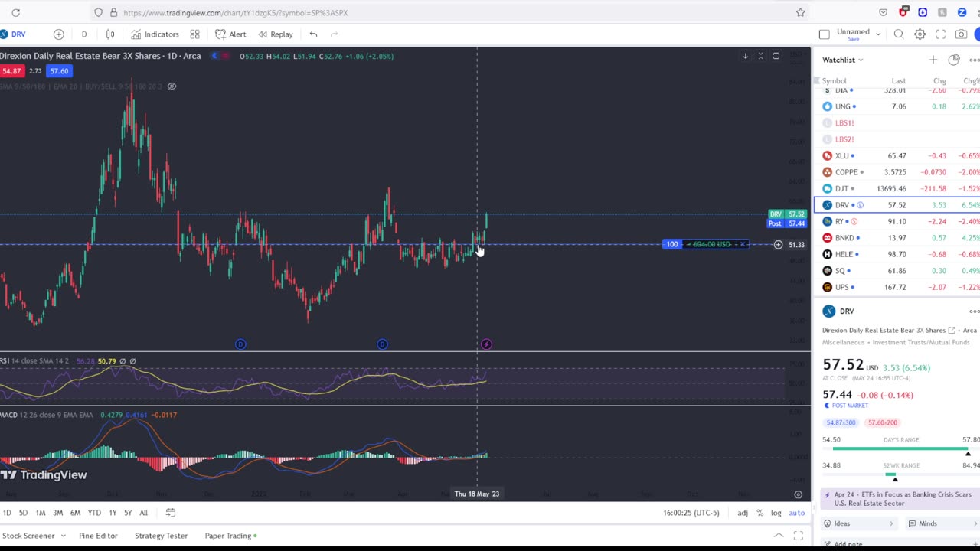Select RY row in the watchlist
980x551 pixels.
897,221
